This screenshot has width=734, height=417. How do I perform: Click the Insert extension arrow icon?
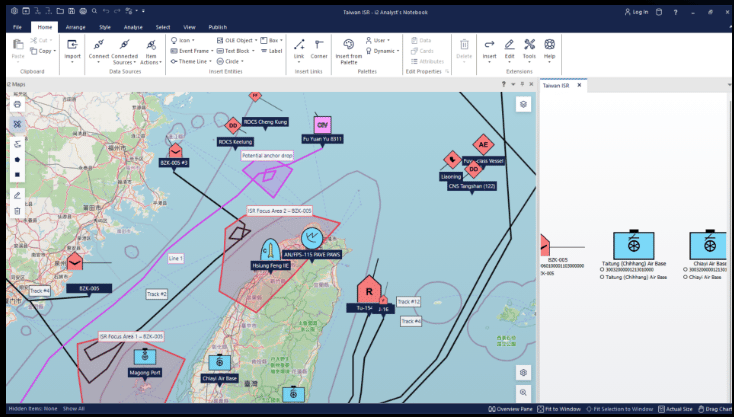(489, 44)
